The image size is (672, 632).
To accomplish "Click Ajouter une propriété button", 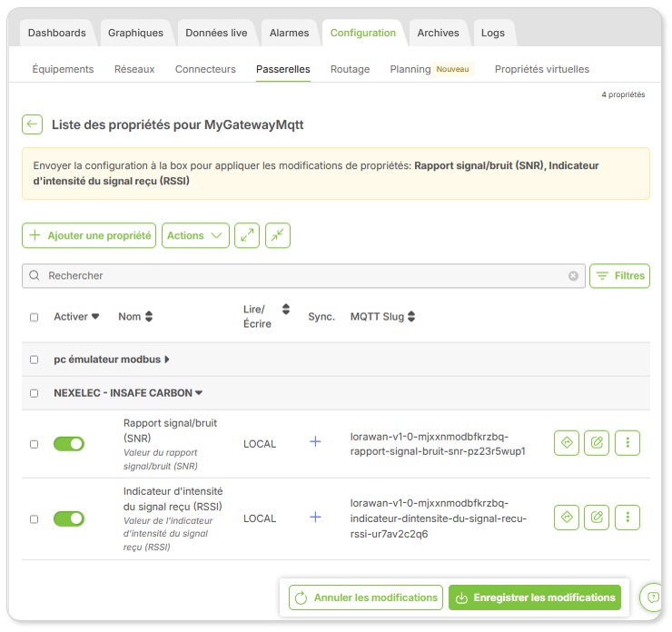I will pyautogui.click(x=89, y=235).
